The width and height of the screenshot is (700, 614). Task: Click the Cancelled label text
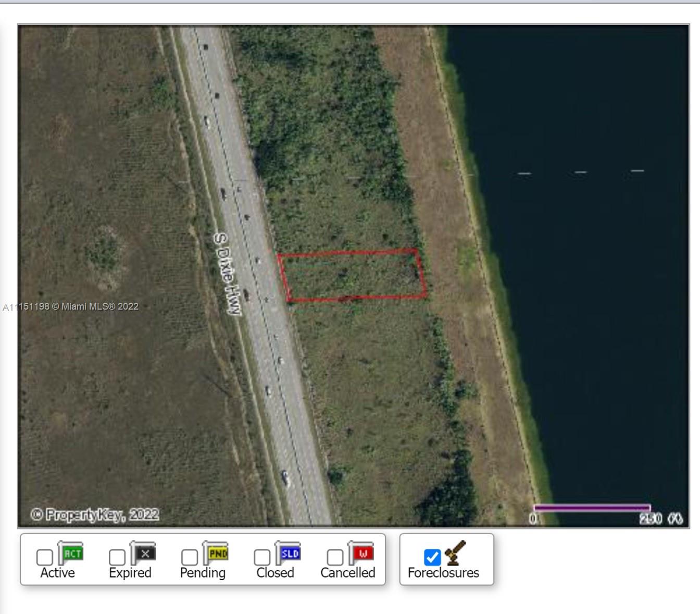pyautogui.click(x=348, y=573)
